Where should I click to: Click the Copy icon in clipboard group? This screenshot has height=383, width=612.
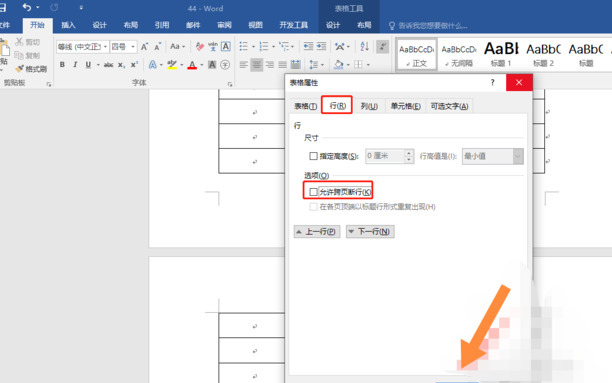[19, 55]
